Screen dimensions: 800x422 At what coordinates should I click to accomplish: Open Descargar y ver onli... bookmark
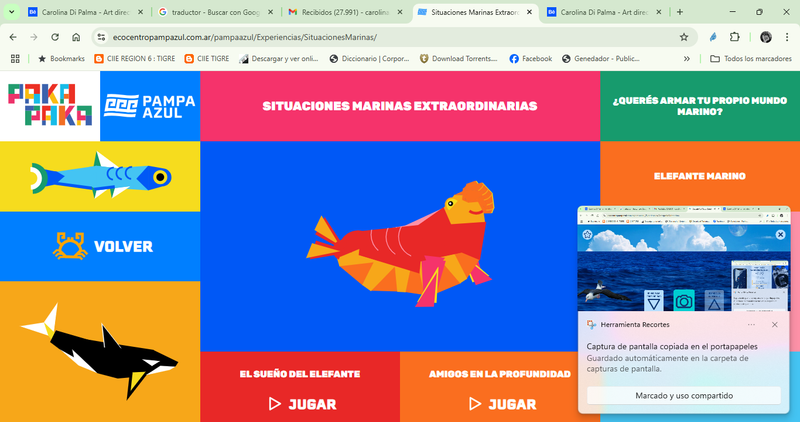click(279, 59)
